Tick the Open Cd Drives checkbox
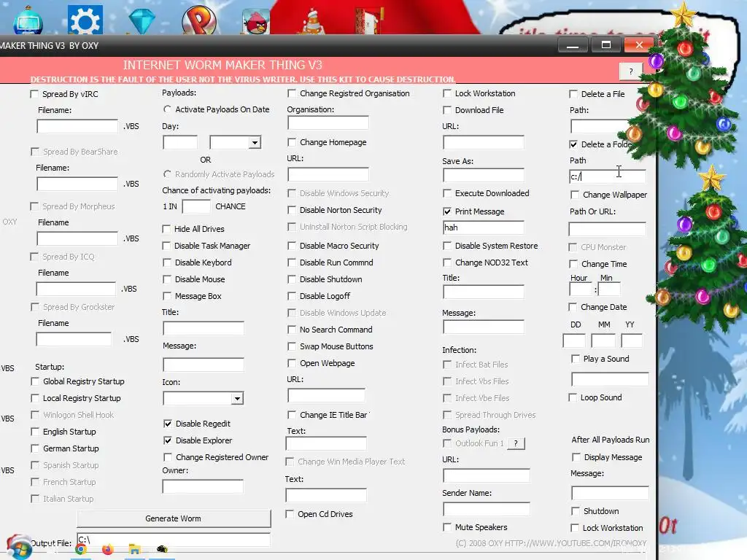The image size is (747, 560). 290,514
